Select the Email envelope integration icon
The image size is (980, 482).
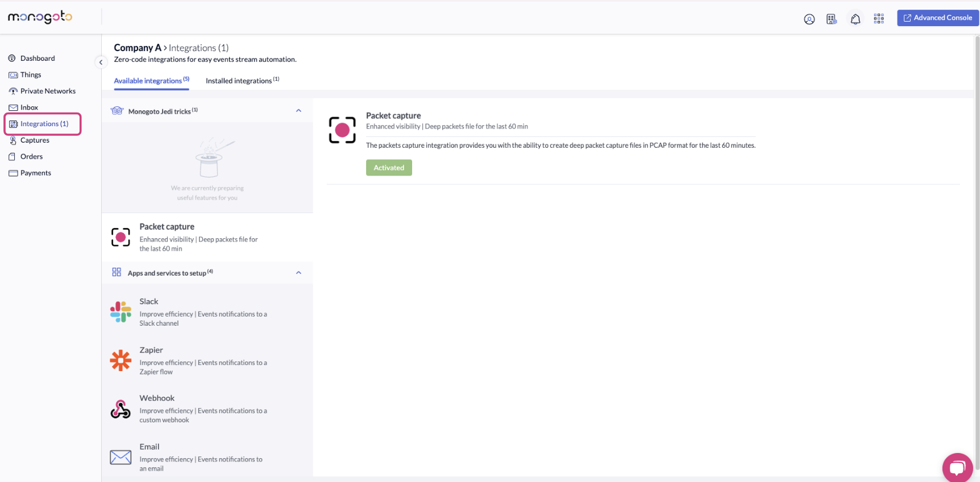tap(121, 457)
